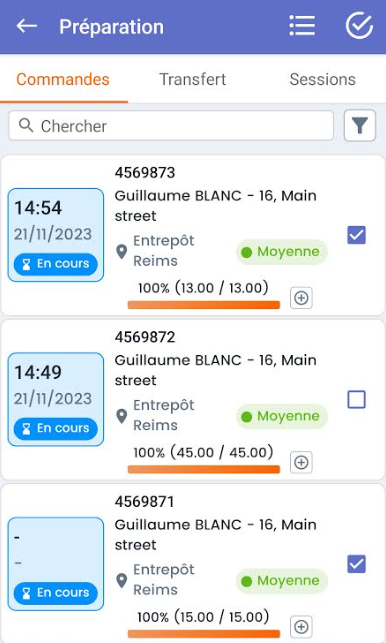Open order number 4569871
This screenshot has height=643, width=386.
(x=144, y=502)
